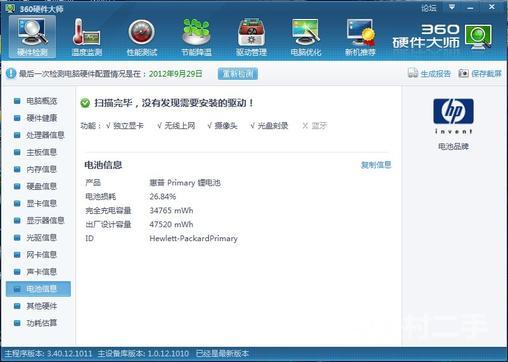508x362 pixels.
Task: Click 保存截屏 to save a screenshot
Action: click(480, 73)
